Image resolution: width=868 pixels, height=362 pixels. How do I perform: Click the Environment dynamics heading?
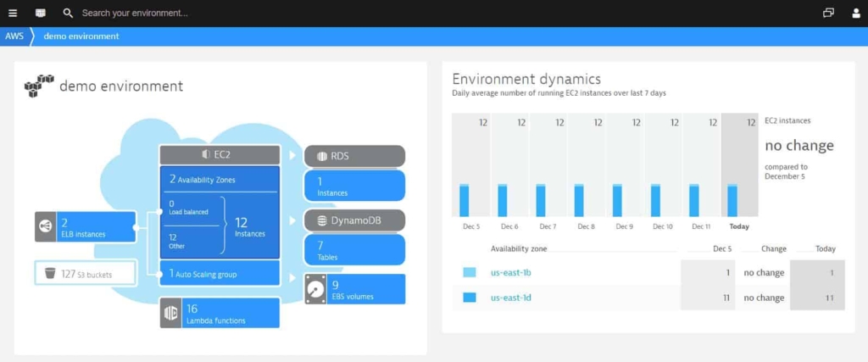pyautogui.click(x=526, y=79)
